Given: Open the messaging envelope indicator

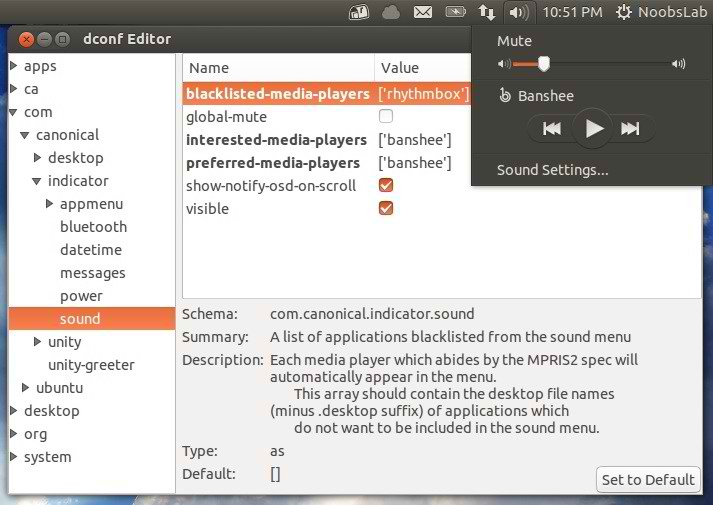Looking at the screenshot, I should coord(422,12).
